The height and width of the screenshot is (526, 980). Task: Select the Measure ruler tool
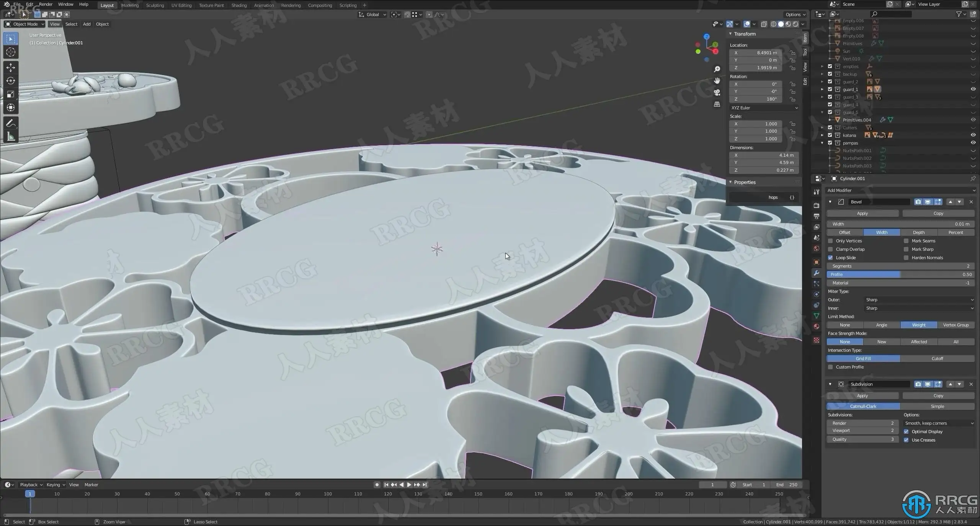pyautogui.click(x=11, y=137)
